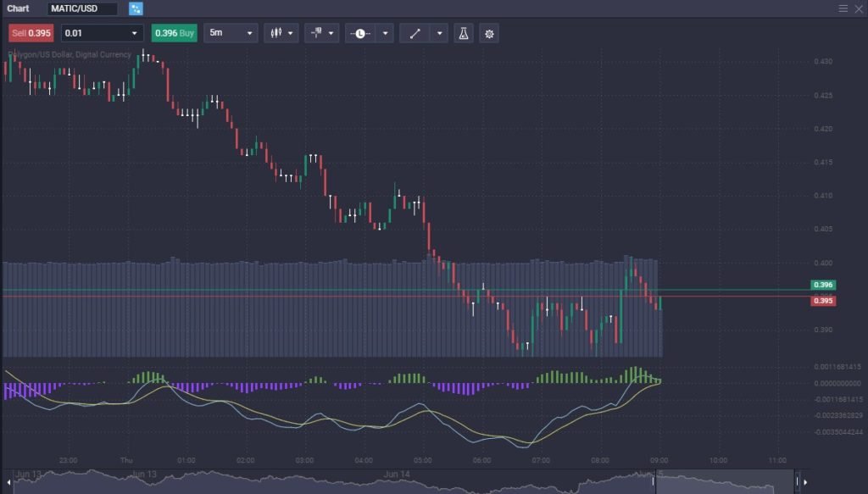Image resolution: width=868 pixels, height=494 pixels.
Task: Click the red Sell 0.395 button
Action: click(x=31, y=33)
